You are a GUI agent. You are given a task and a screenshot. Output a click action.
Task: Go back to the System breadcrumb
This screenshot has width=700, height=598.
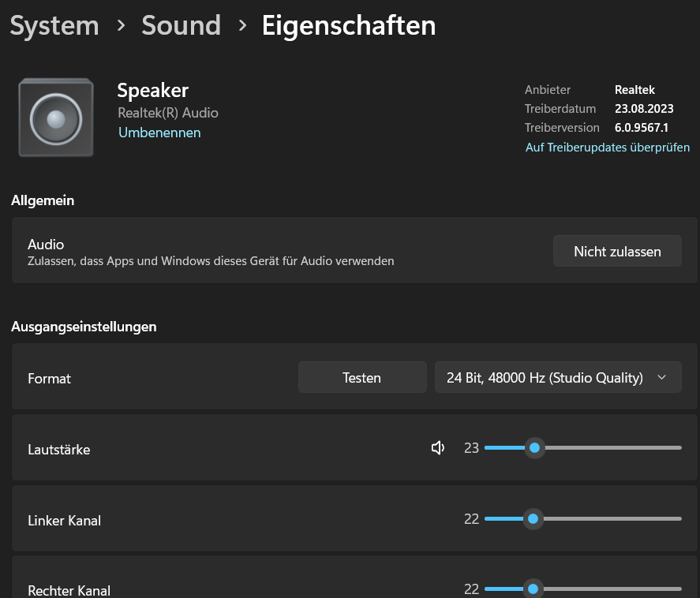click(54, 26)
